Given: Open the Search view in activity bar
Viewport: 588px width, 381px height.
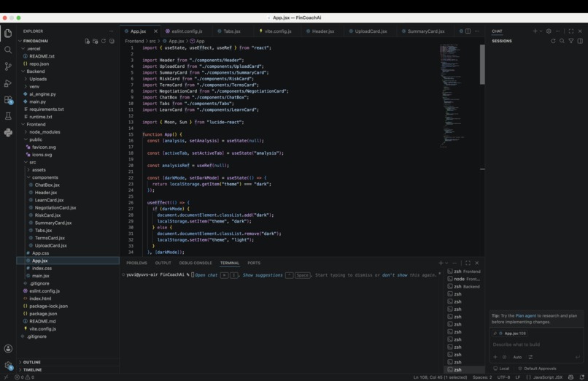Looking at the screenshot, I should [8, 50].
